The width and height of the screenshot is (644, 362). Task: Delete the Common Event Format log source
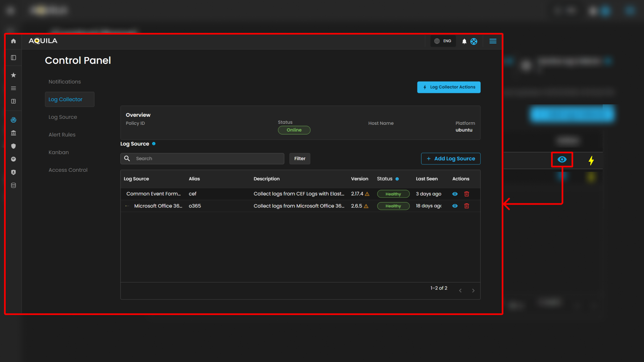pyautogui.click(x=466, y=194)
